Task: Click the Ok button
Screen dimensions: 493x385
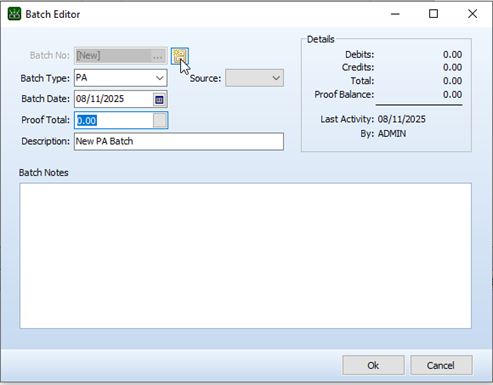Action: pos(373,365)
